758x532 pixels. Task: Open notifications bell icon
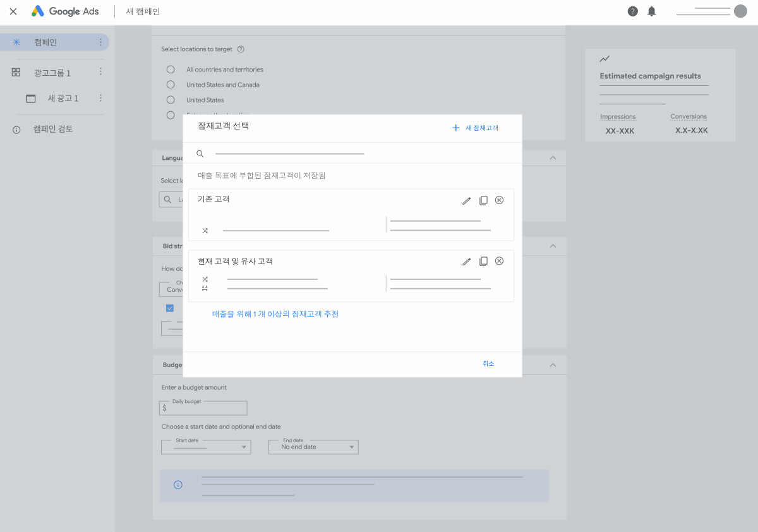pyautogui.click(x=652, y=11)
